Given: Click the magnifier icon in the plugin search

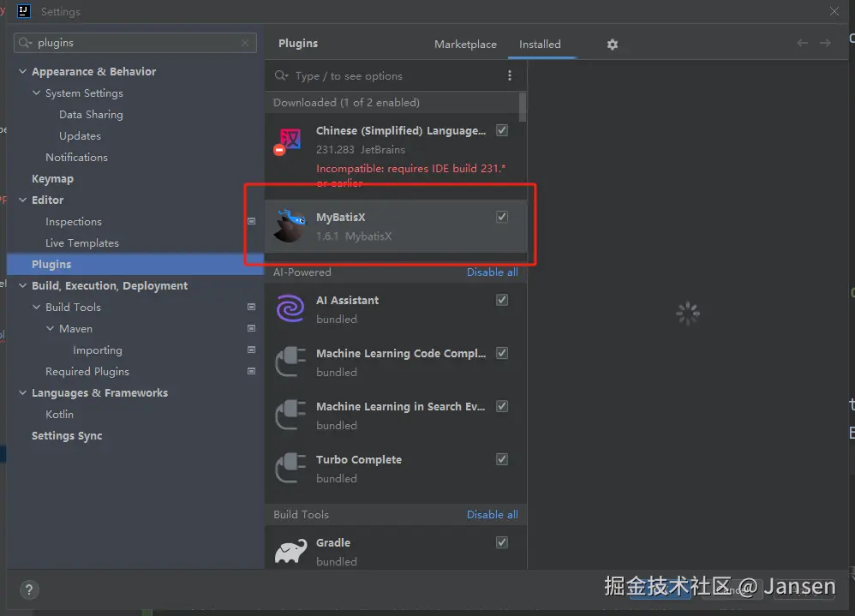Looking at the screenshot, I should 281,75.
